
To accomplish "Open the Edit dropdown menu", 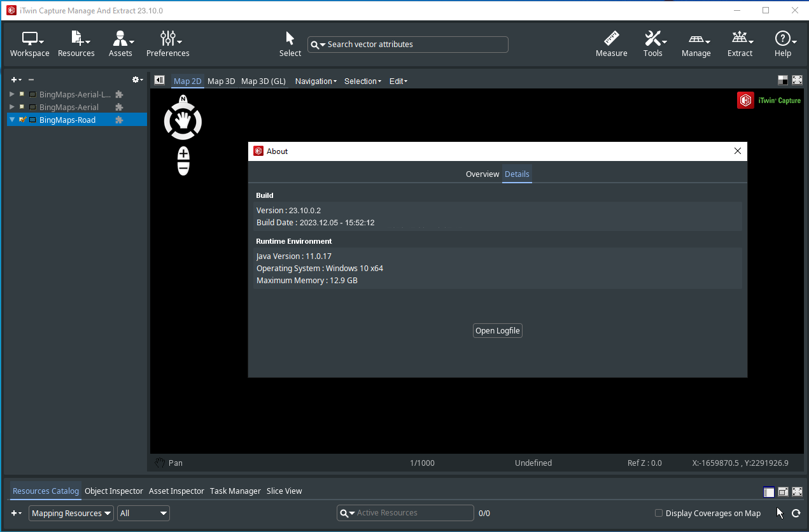I will pos(398,81).
